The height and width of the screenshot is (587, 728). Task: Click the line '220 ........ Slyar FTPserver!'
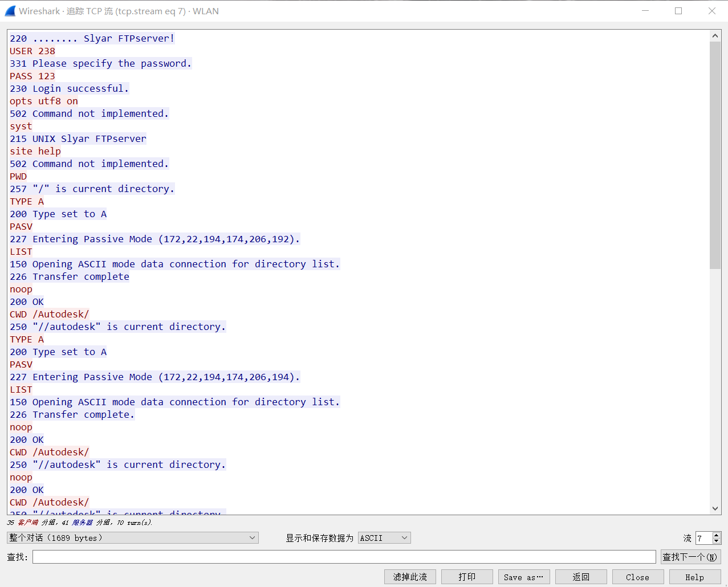92,38
